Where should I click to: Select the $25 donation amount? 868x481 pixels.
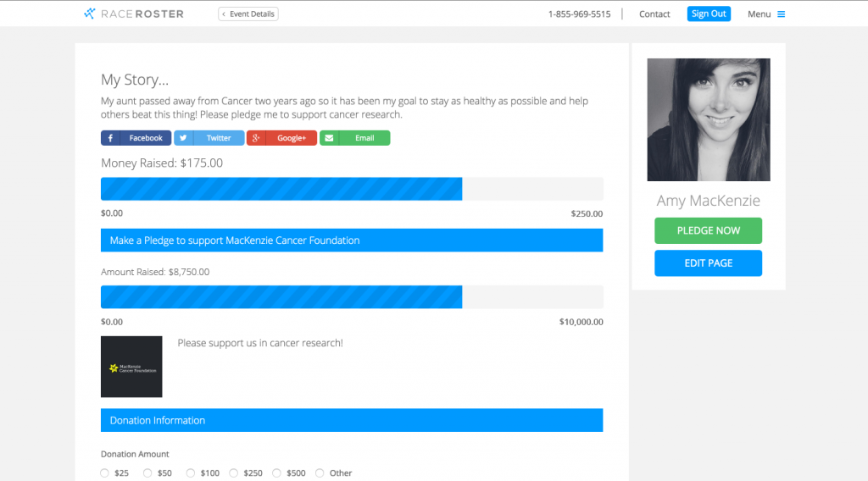105,473
